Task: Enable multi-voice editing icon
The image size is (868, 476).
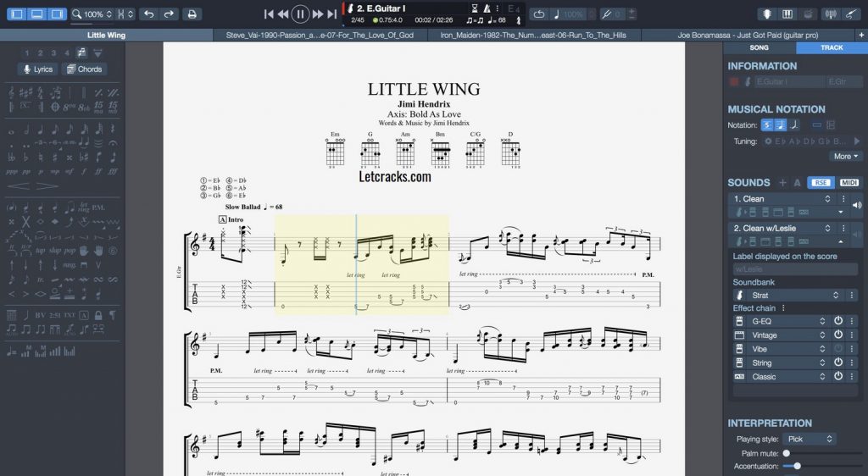Action: pos(81,53)
